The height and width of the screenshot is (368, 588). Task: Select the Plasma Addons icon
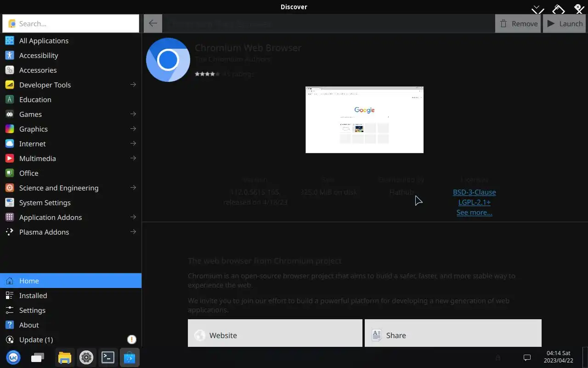[10, 232]
